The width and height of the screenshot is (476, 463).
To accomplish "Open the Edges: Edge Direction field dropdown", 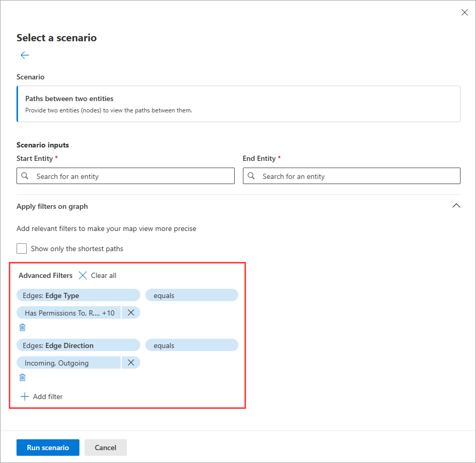I will [78, 345].
